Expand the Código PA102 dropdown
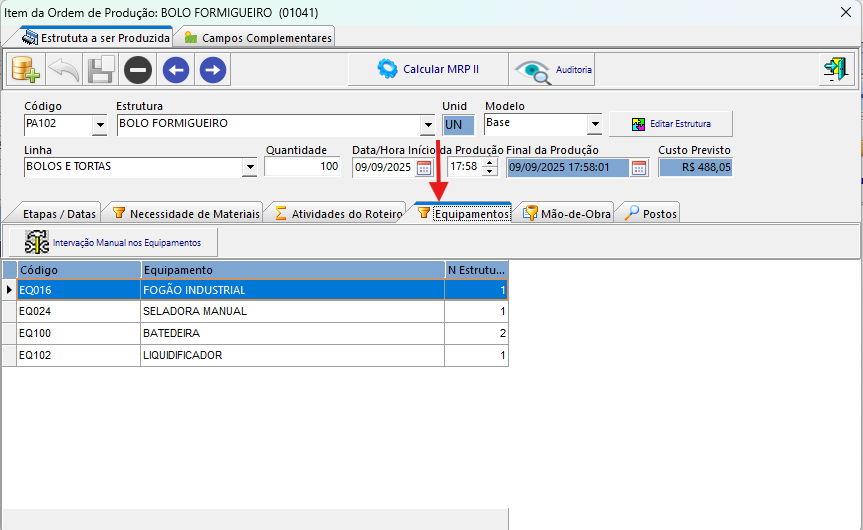This screenshot has height=530, width=863. coord(99,125)
